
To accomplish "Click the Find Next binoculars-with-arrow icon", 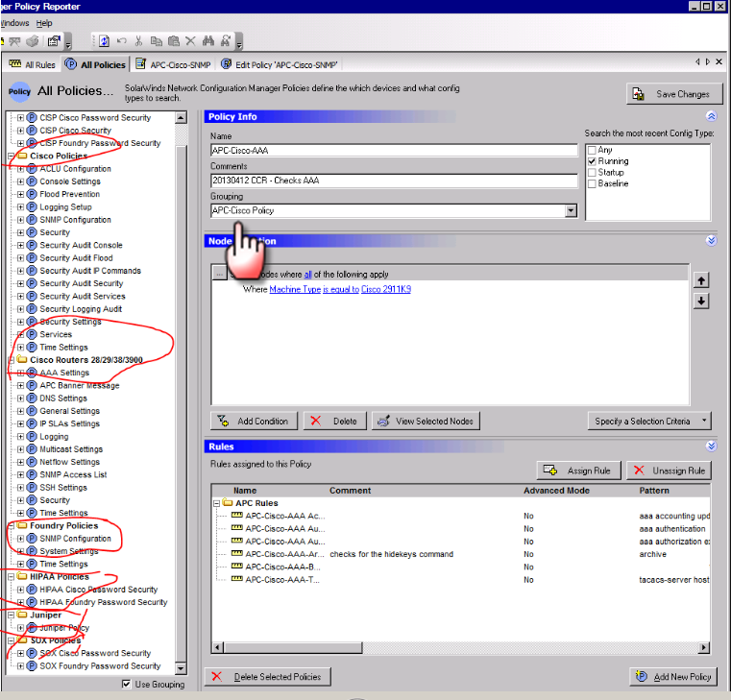I will pyautogui.click(x=225, y=41).
